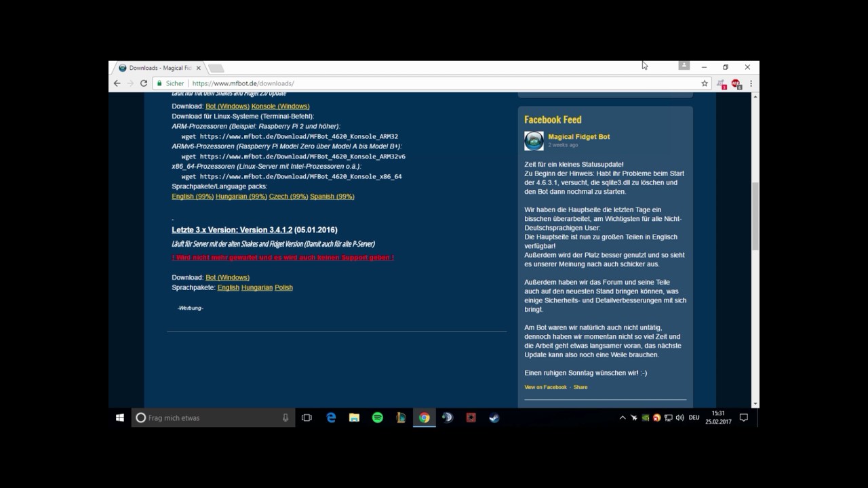This screenshot has height=488, width=868.
Task: Open Spotify from the taskbar
Action: (378, 418)
